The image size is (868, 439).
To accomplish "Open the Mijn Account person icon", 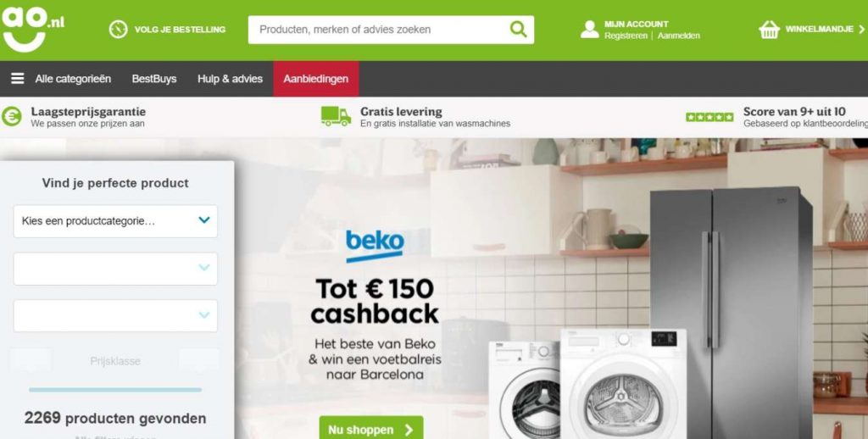I will click(x=590, y=30).
